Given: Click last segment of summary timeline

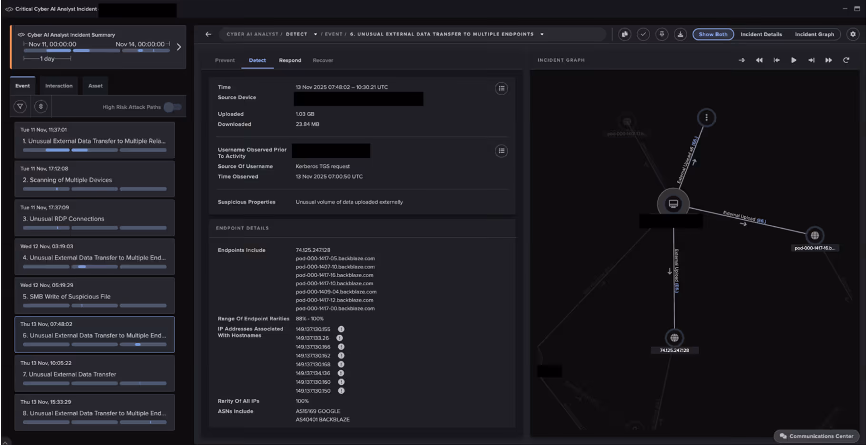Looking at the screenshot, I should click(146, 50).
